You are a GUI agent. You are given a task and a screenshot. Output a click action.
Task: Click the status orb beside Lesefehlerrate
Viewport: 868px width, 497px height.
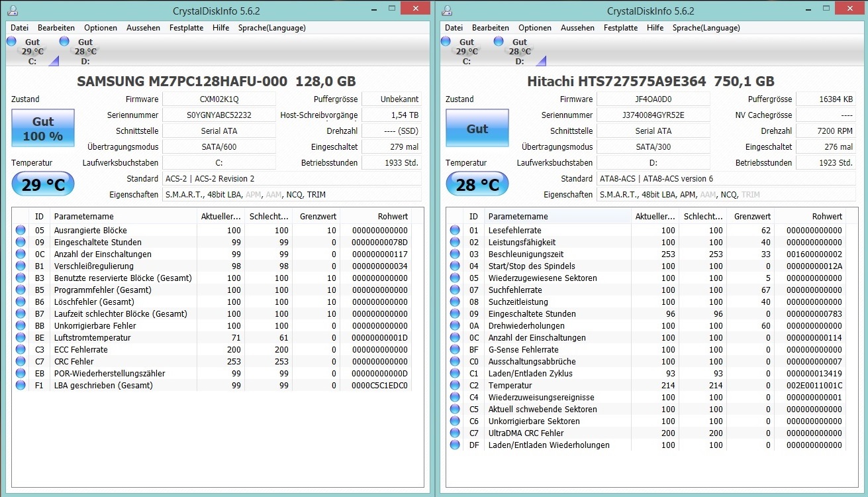[455, 231]
